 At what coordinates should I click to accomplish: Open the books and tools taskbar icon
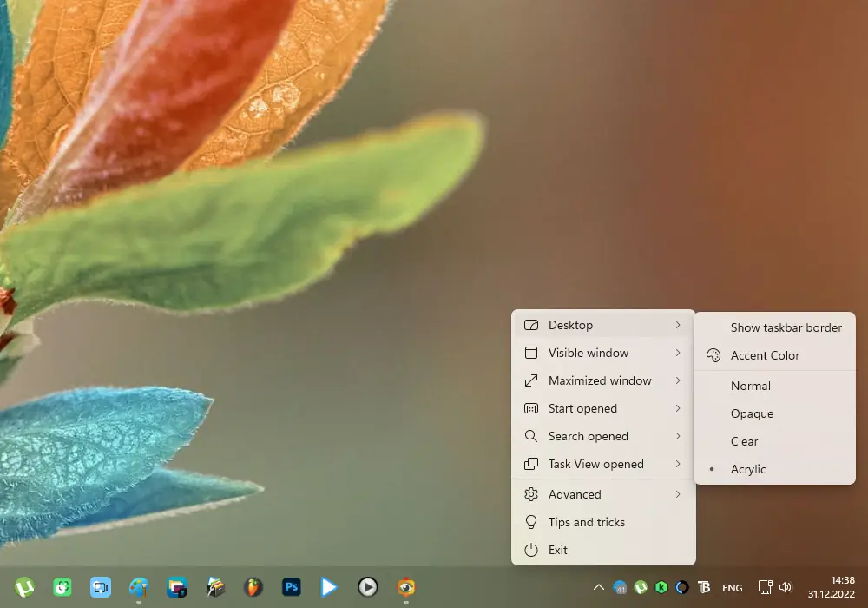click(215, 587)
